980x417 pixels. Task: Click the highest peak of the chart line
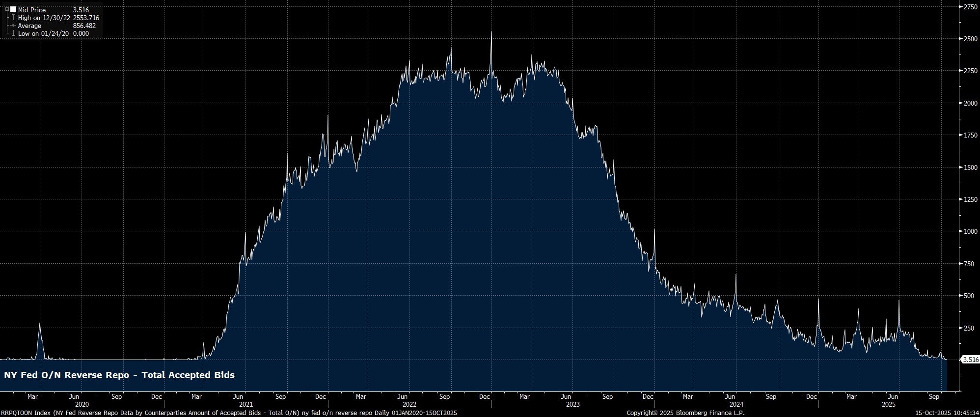491,32
